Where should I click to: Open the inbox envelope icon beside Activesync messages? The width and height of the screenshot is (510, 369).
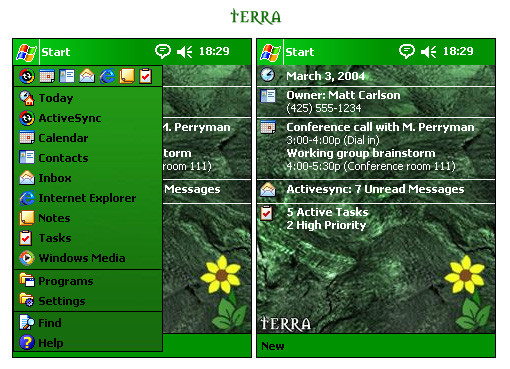(x=268, y=190)
